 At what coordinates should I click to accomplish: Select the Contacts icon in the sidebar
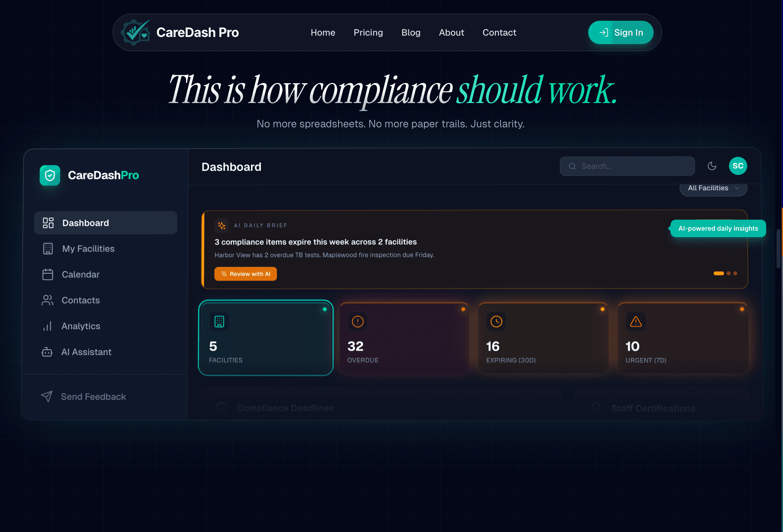click(48, 300)
